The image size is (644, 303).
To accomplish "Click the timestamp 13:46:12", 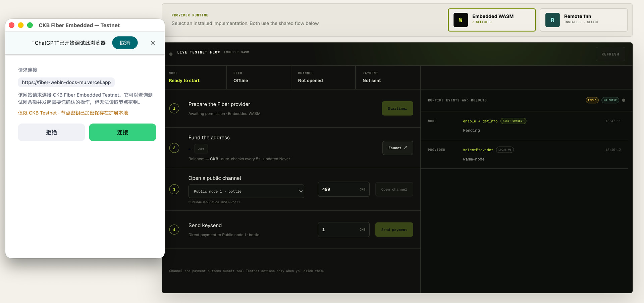I will [x=613, y=150].
